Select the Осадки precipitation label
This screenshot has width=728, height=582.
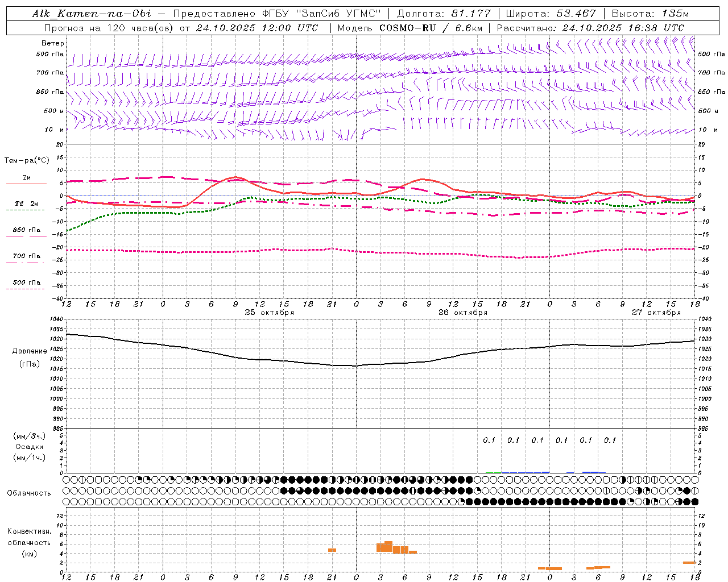(x=30, y=447)
